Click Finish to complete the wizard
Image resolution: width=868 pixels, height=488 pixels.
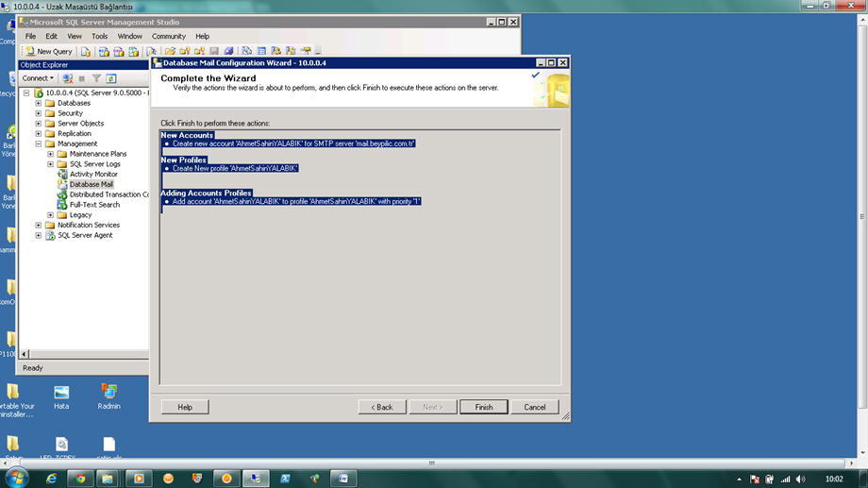(x=484, y=407)
